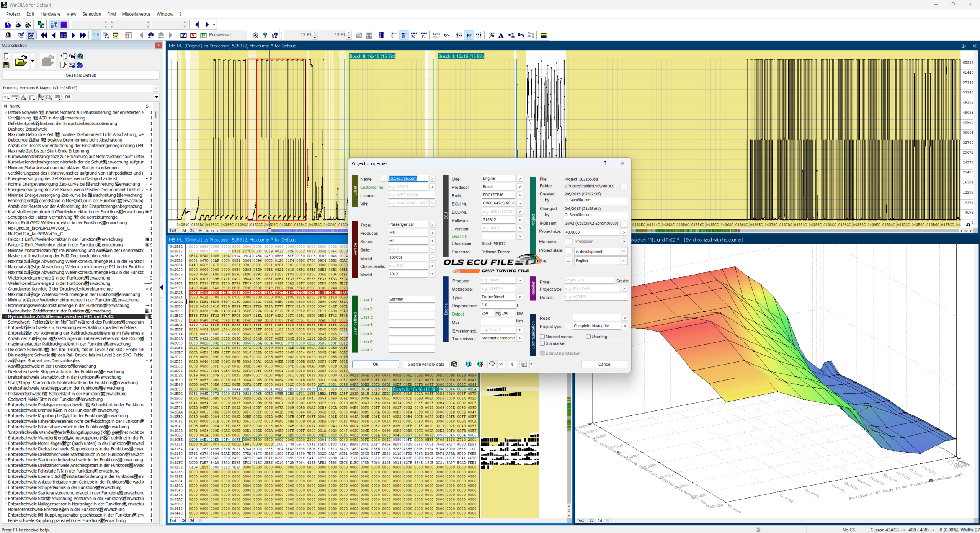Viewport: 980px width, 533px height.
Task: Click the Session: Default button
Action: point(81,75)
